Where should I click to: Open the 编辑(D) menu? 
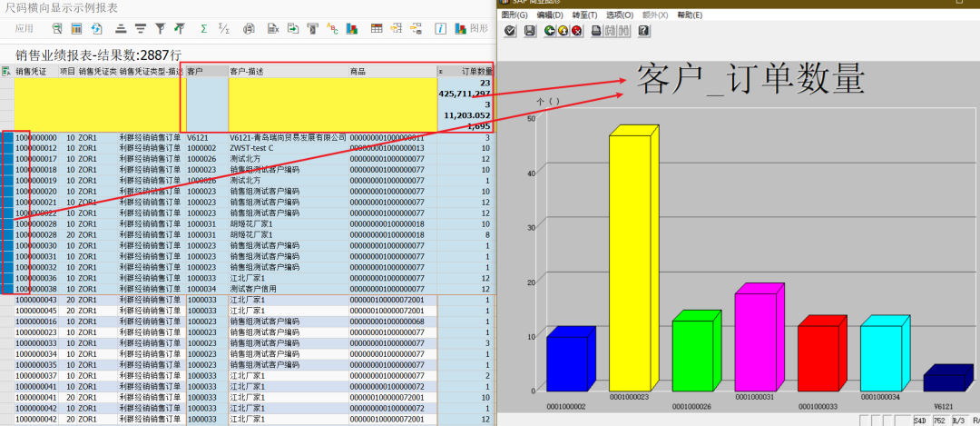click(x=550, y=15)
